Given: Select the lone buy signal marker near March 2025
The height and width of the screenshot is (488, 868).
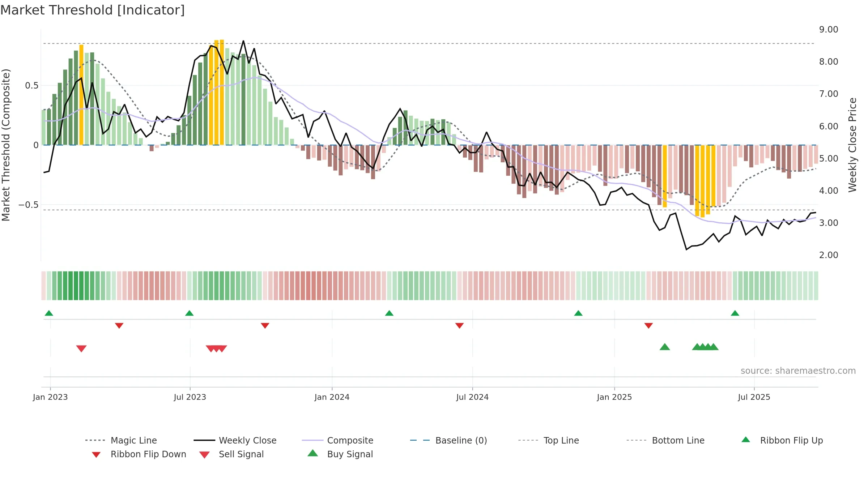Looking at the screenshot, I should click(665, 347).
